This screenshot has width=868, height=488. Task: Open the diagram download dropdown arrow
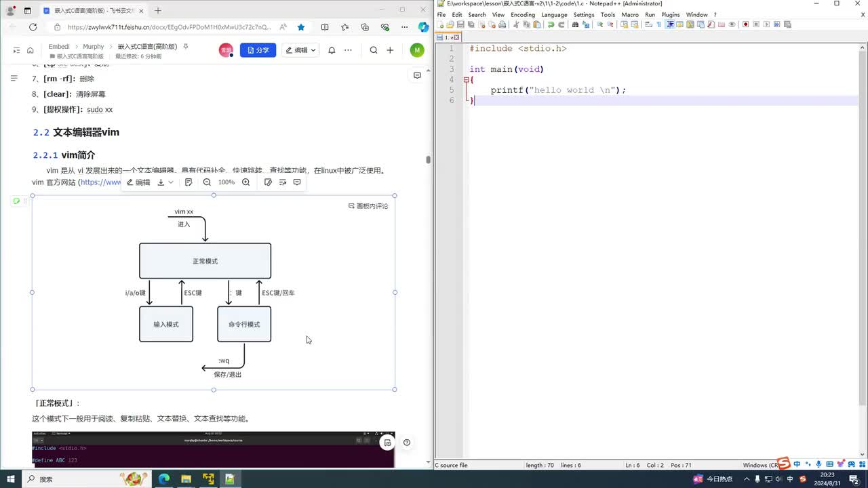click(x=170, y=182)
